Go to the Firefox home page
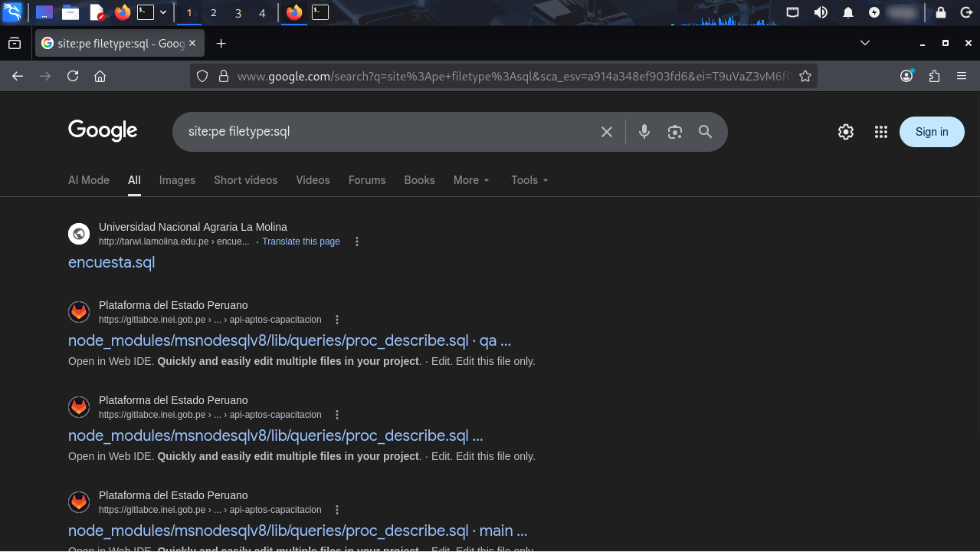This screenshot has height=552, width=980. [100, 76]
